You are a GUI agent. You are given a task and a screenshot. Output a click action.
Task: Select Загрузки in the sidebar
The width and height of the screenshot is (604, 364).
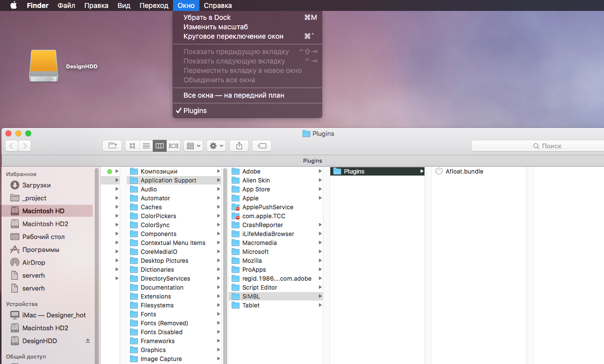(x=36, y=185)
